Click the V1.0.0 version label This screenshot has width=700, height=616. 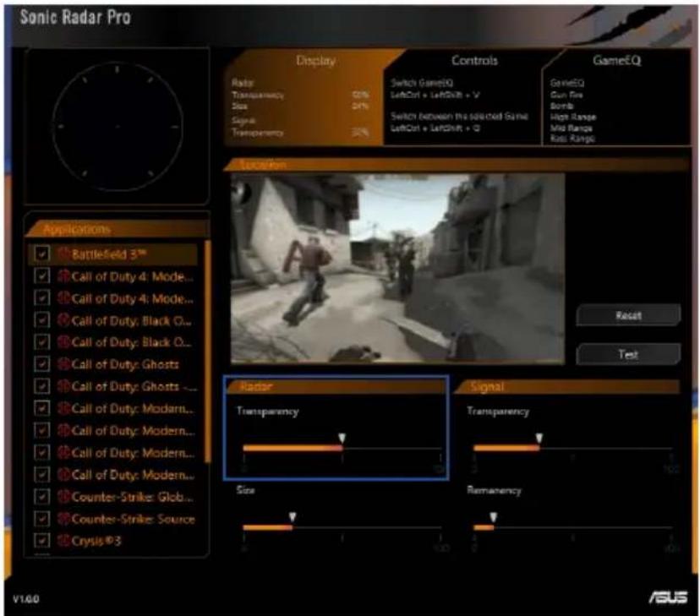(26, 598)
